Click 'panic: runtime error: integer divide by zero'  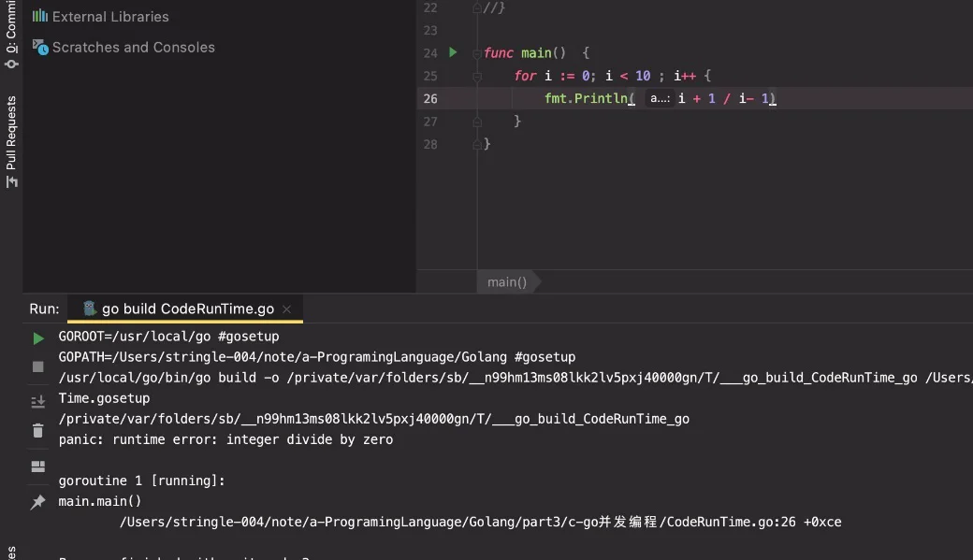click(x=225, y=439)
